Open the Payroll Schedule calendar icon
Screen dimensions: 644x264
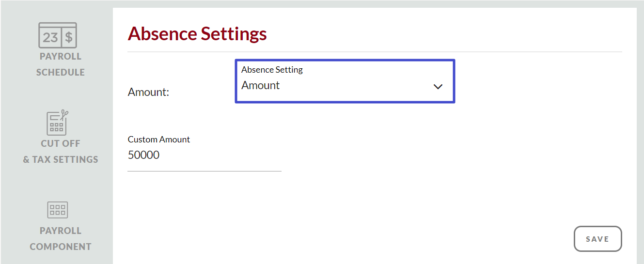pos(57,35)
